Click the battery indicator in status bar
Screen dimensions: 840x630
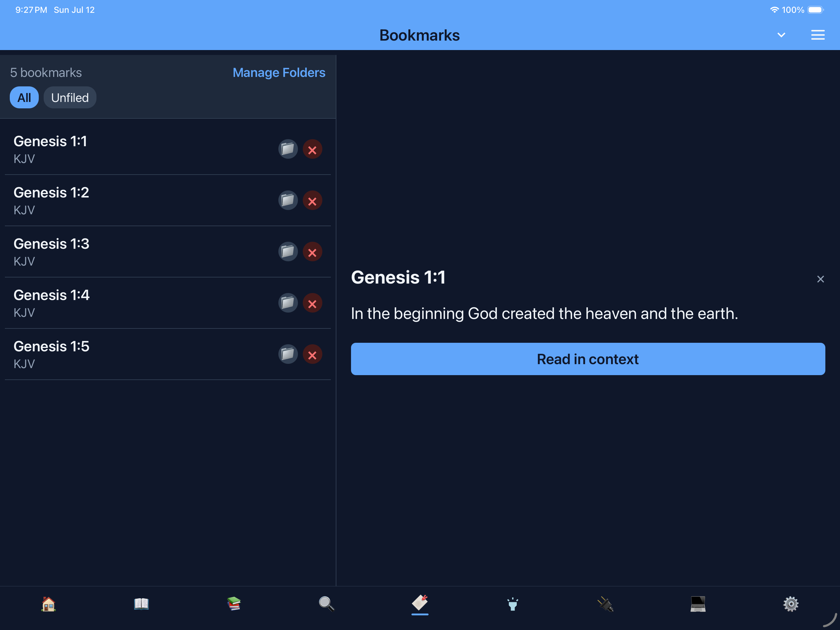(816, 10)
